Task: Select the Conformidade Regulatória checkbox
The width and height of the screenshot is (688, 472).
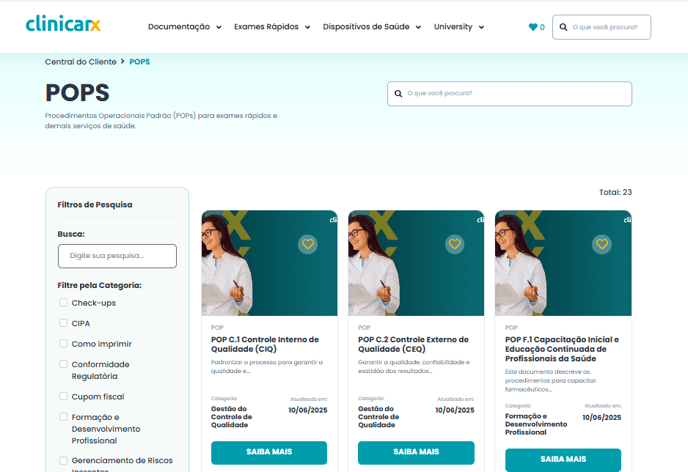Action: pos(64,364)
